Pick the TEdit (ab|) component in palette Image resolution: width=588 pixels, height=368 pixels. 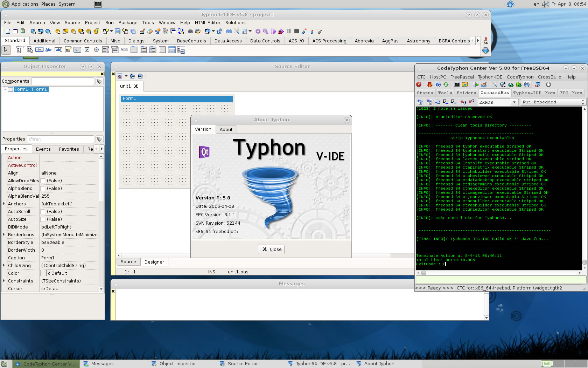(58, 50)
